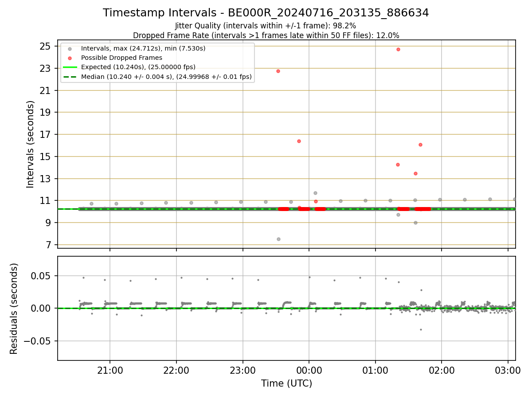
Task: Click the '21:00' x-axis tick label
Action: point(110,370)
